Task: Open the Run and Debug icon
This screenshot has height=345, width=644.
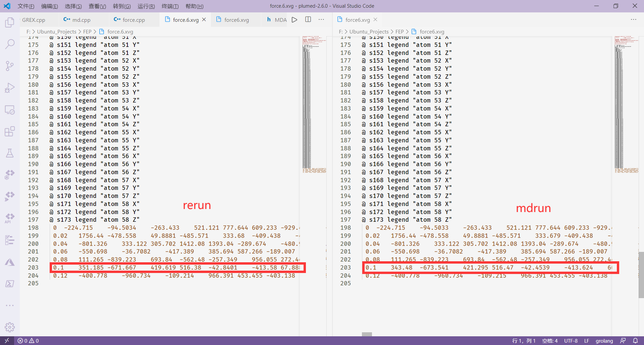Action: [x=10, y=87]
